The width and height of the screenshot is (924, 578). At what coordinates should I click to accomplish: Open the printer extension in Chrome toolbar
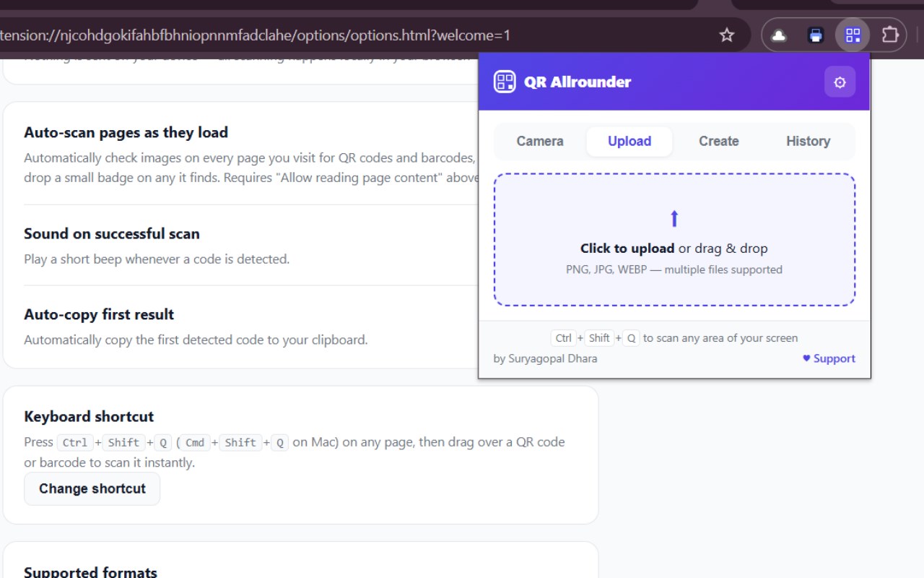pos(816,35)
